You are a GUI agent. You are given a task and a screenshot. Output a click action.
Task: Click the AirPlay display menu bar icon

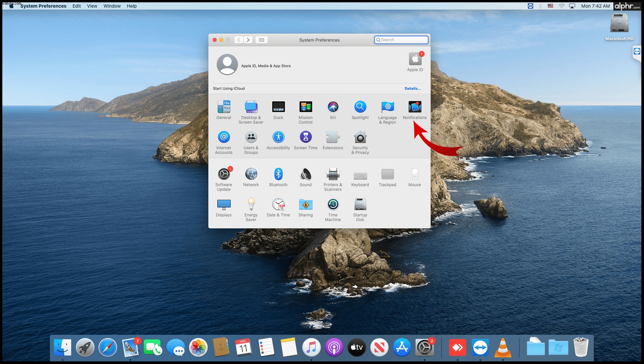pyautogui.click(x=572, y=6)
